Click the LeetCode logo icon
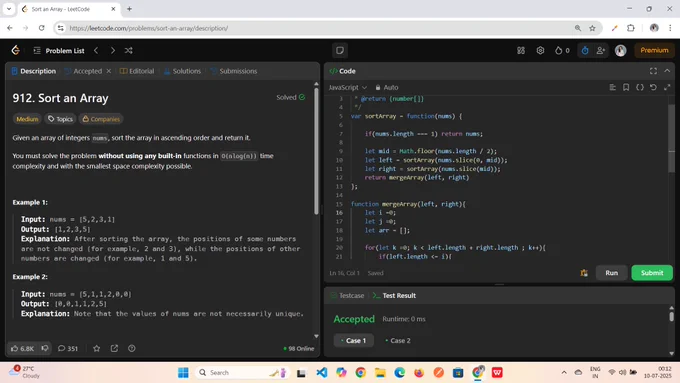 tap(16, 50)
